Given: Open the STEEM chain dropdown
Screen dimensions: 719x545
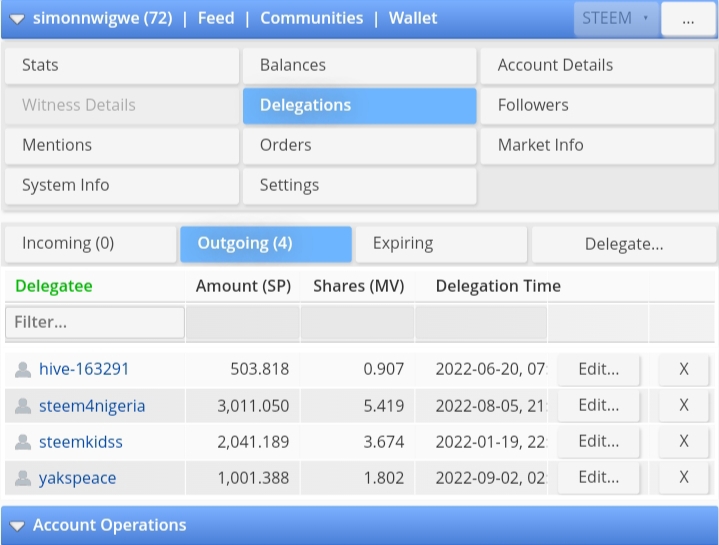Looking at the screenshot, I should click(615, 19).
